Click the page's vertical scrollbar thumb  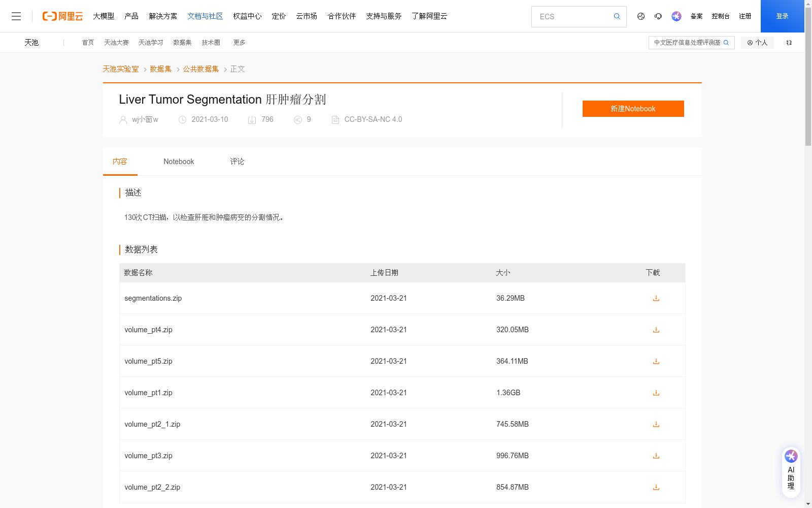pyautogui.click(x=808, y=76)
